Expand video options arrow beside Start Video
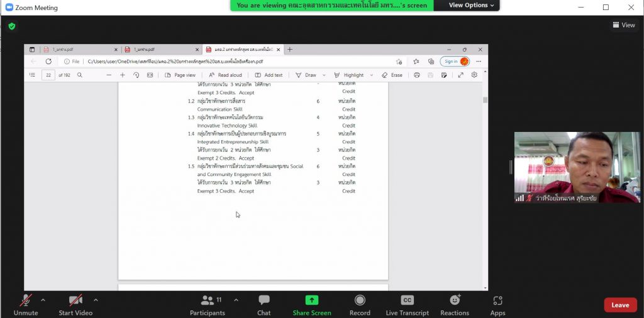The image size is (644, 318). 96,300
